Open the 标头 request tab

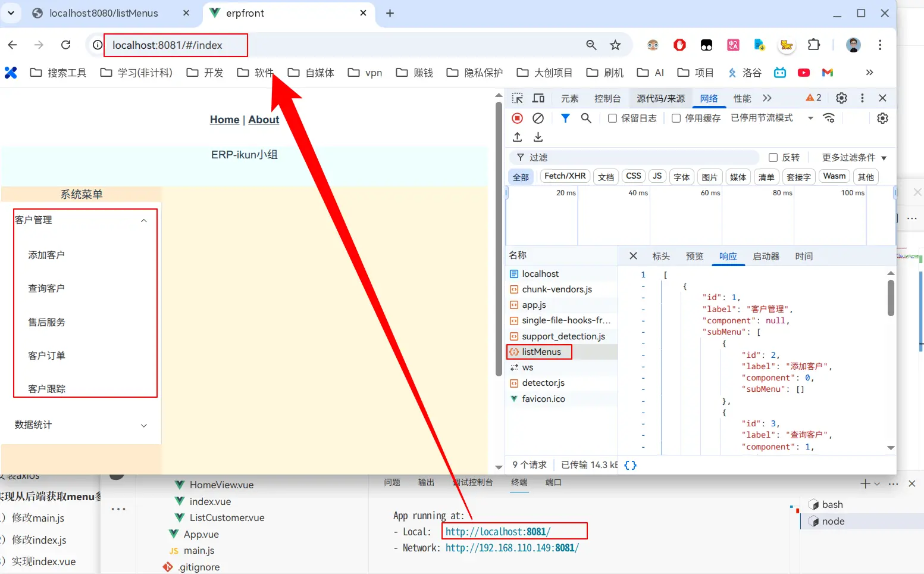661,256
